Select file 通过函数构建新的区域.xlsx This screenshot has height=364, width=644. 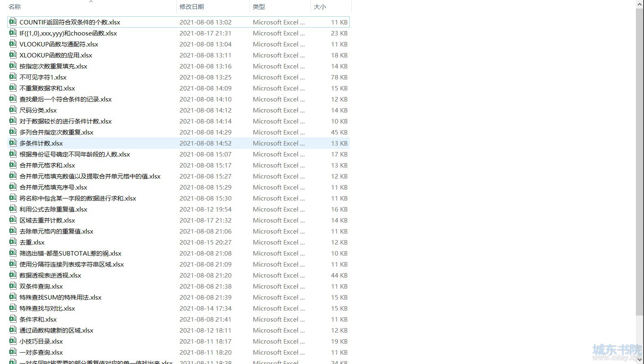click(x=57, y=330)
